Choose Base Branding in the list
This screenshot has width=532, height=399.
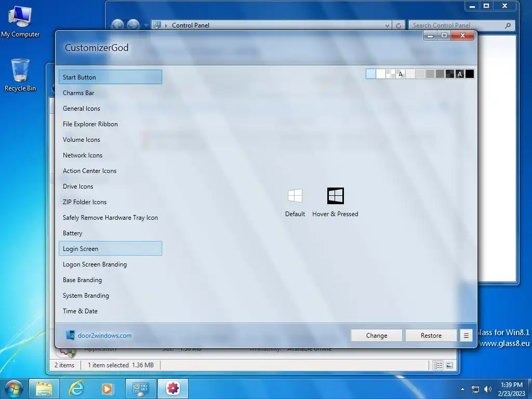click(x=110, y=280)
